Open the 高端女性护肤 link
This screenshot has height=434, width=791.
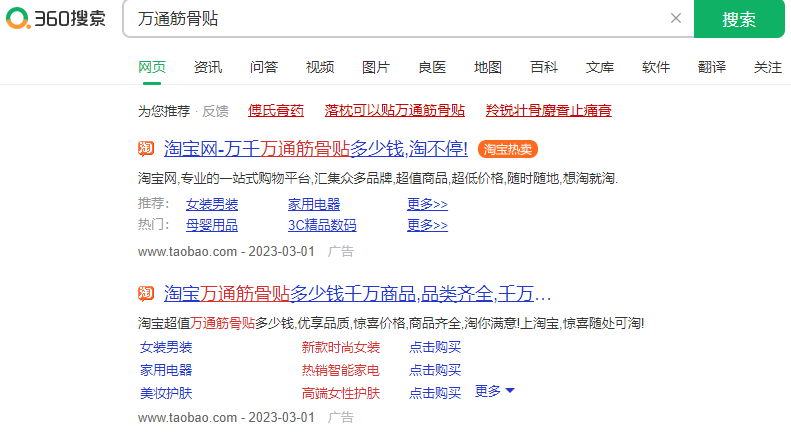[x=341, y=393]
